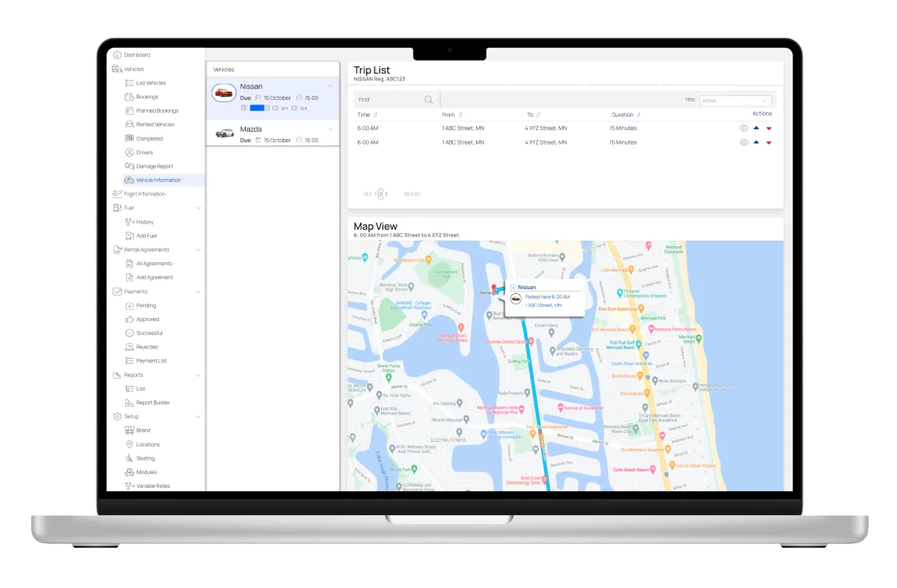Click the Damage Report icon

click(129, 166)
